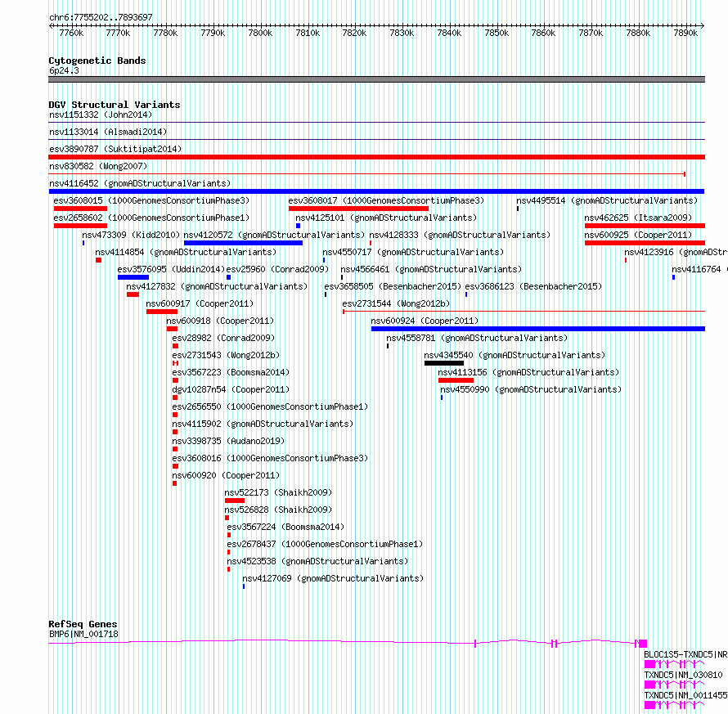This screenshot has height=714, width=728.
Task: Click the nsv473309 (Kidd2010) label
Action: (x=131, y=235)
